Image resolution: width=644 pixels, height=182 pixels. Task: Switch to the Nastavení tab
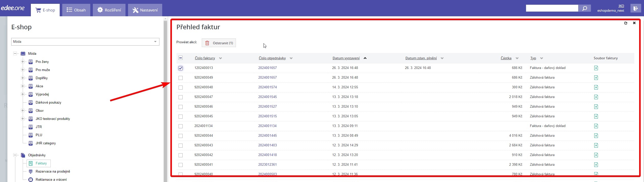pos(145,10)
